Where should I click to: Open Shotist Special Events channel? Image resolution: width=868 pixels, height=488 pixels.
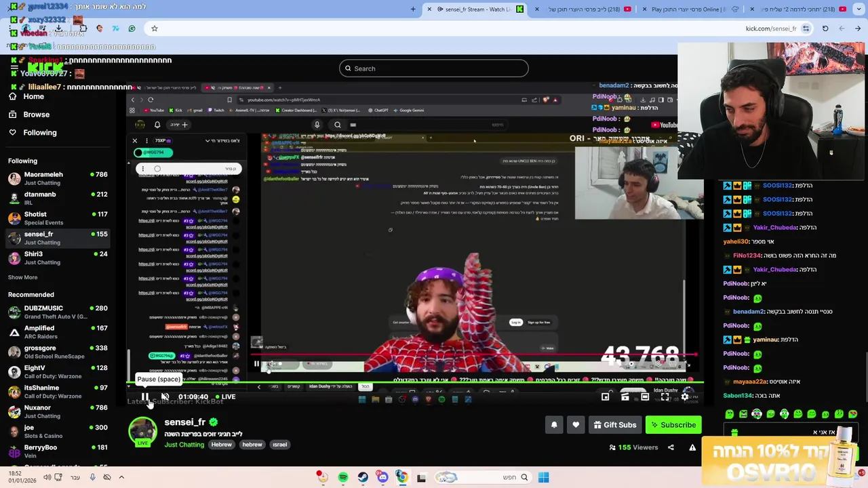[58, 218]
